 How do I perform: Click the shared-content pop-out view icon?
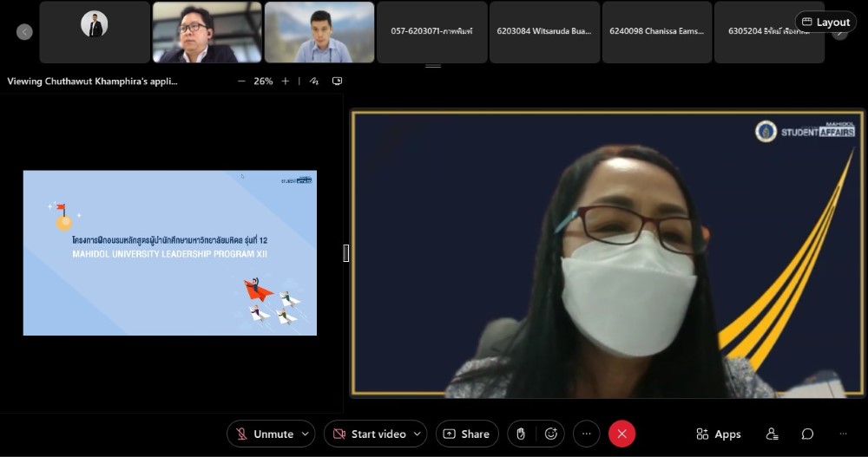tap(337, 82)
